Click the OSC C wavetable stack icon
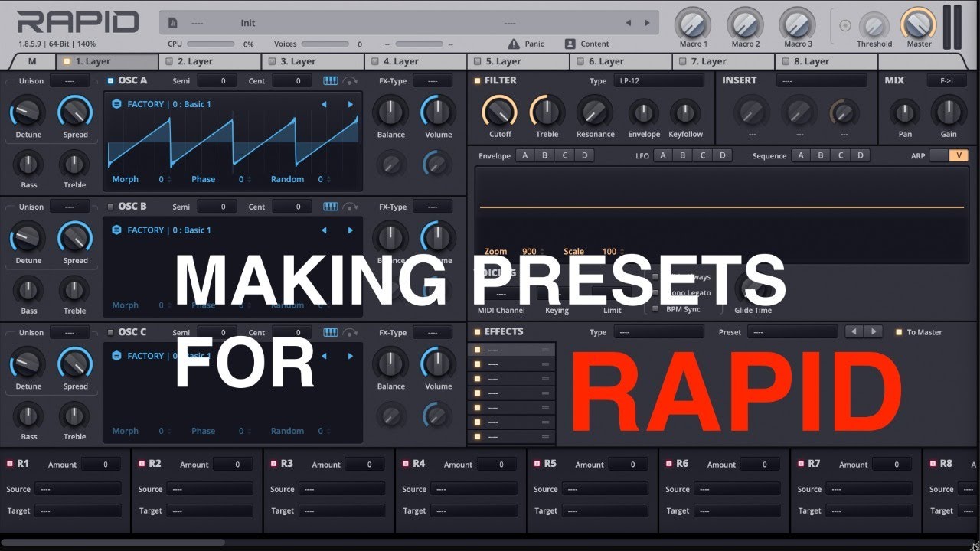This screenshot has width=980, height=551. point(116,356)
